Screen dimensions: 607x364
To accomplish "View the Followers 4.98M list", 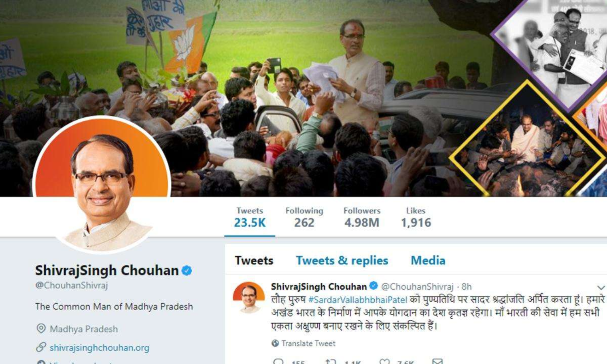I will click(362, 218).
